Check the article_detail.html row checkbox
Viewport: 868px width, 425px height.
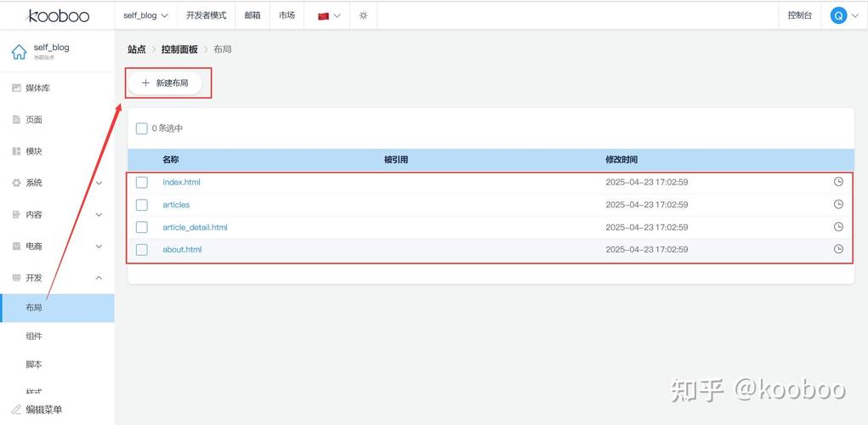click(x=142, y=227)
